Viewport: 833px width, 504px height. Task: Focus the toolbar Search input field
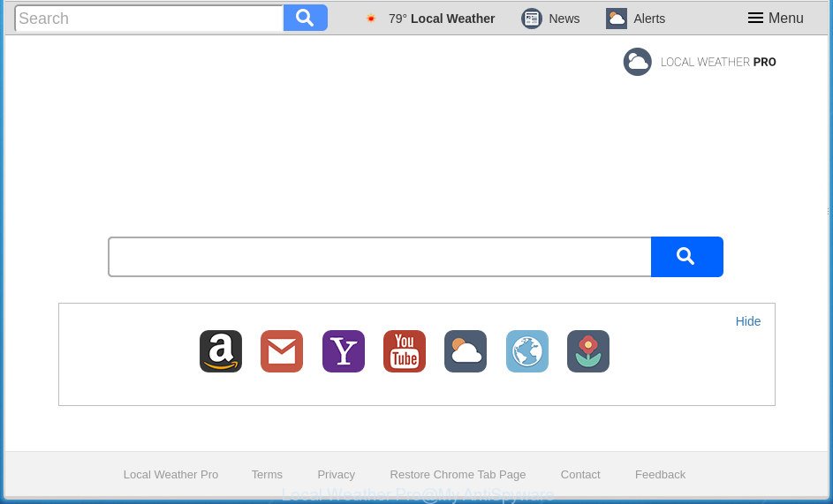(149, 18)
